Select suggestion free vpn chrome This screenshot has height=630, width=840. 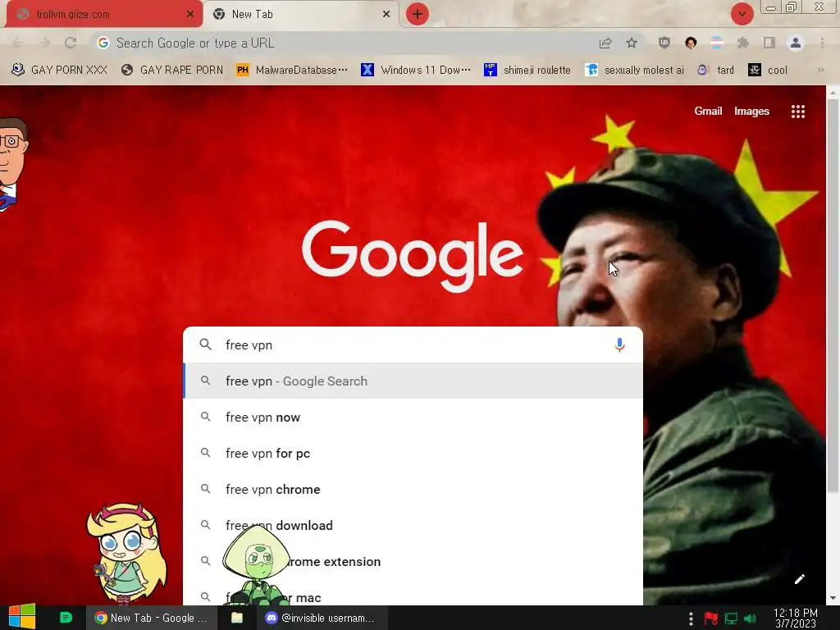(413, 489)
